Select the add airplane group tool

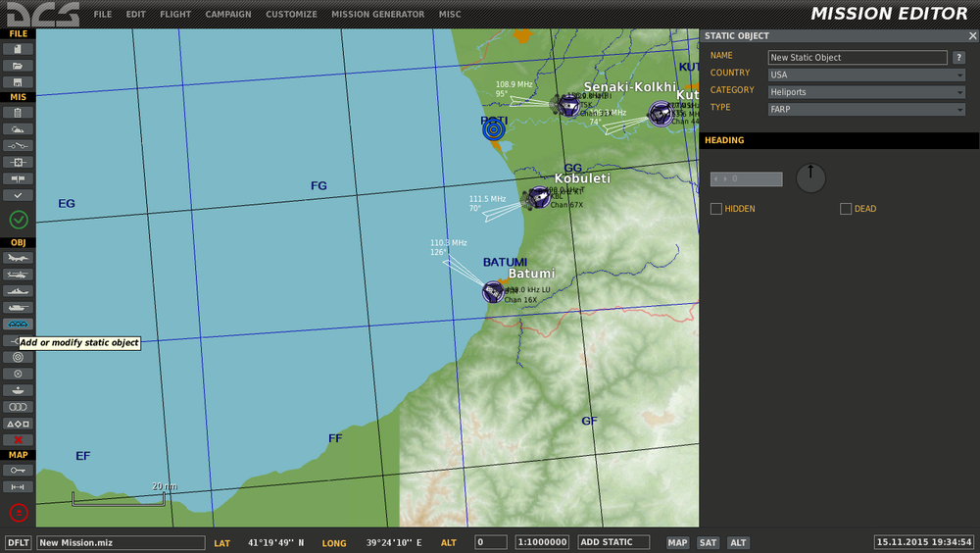(x=18, y=258)
